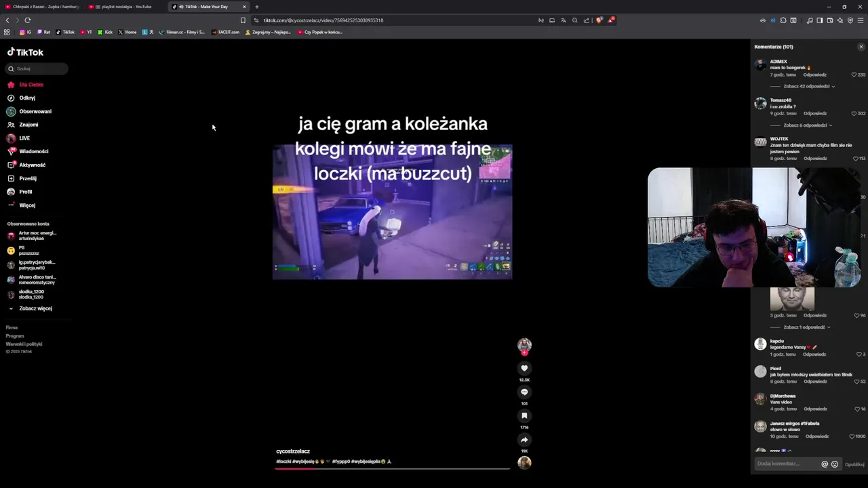Viewport: 868px width, 488px height.
Task: Open a new browser tab
Action: [x=257, y=7]
